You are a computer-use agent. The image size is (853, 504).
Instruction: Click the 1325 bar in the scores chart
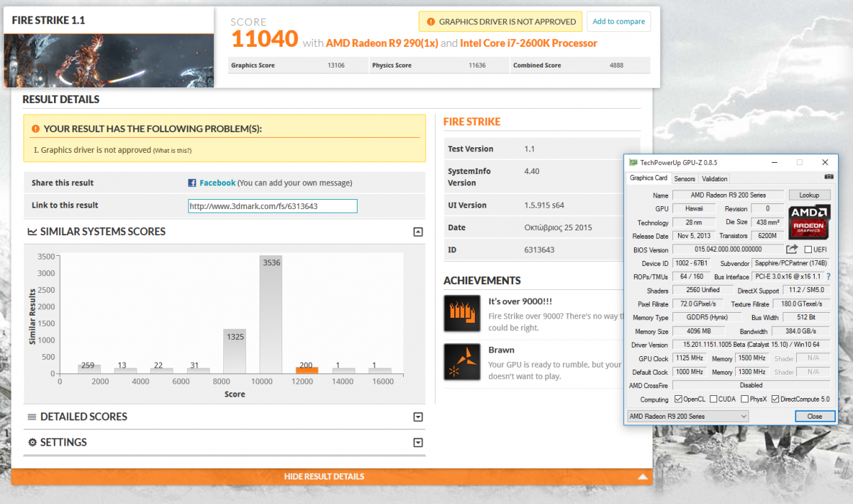235,351
